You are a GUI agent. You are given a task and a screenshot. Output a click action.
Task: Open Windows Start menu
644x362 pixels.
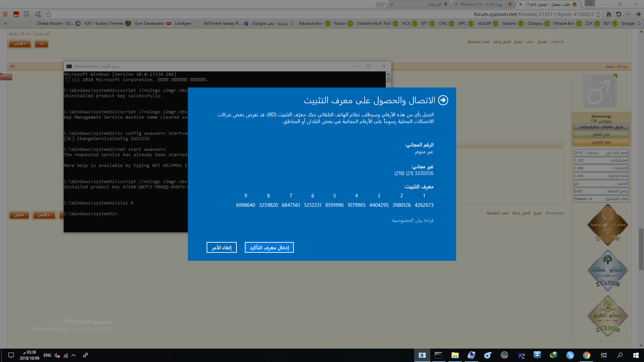tap(636, 355)
